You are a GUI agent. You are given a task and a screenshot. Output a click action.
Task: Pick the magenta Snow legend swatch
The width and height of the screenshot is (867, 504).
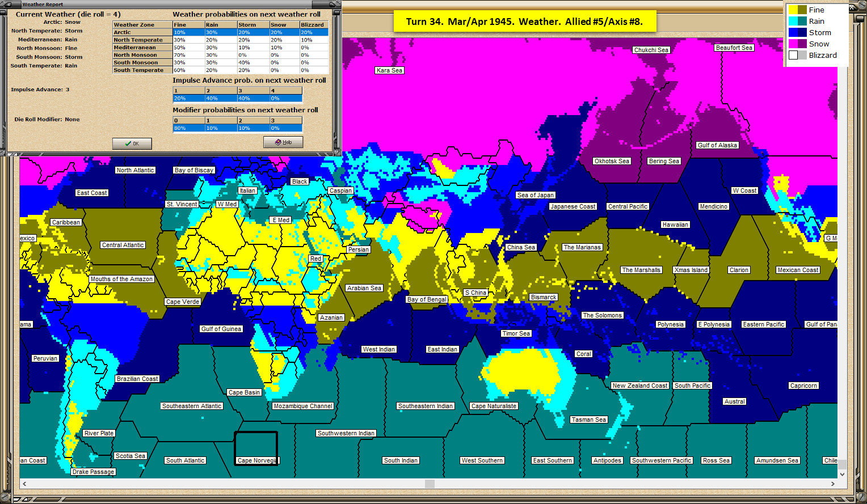click(793, 44)
